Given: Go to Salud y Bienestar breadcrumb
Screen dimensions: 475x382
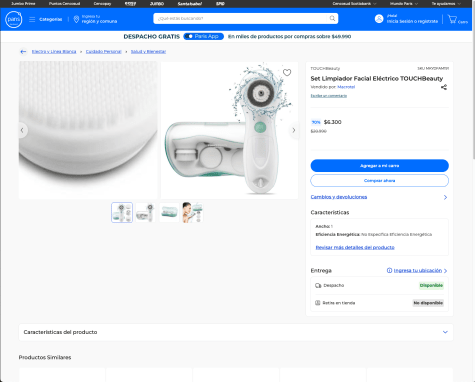Looking at the screenshot, I should click(148, 52).
